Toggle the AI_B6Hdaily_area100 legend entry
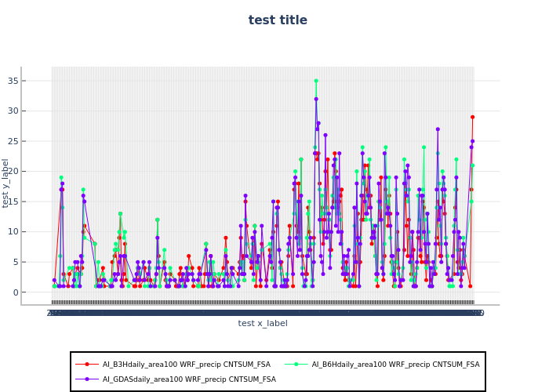549x392 pixels. click(395, 364)
